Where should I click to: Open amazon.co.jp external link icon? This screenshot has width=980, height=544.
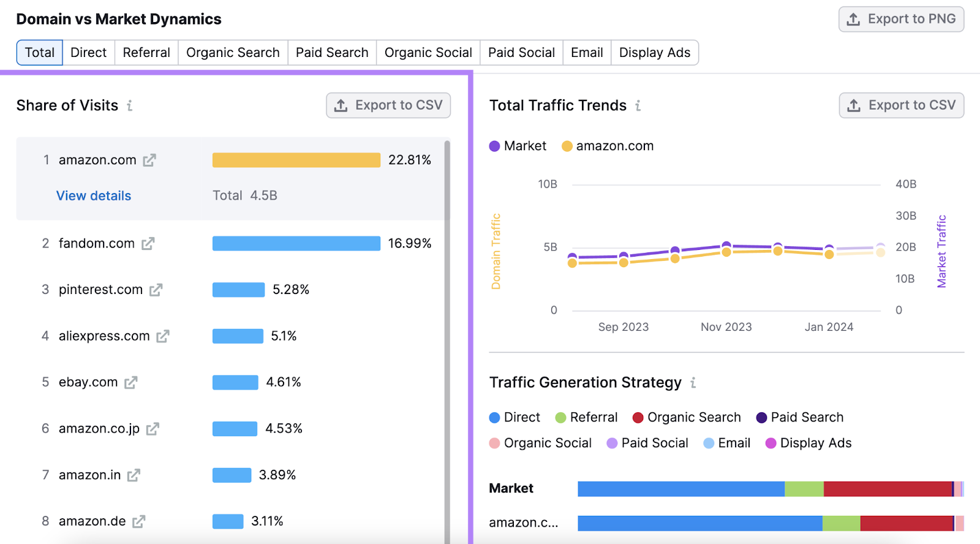153,429
